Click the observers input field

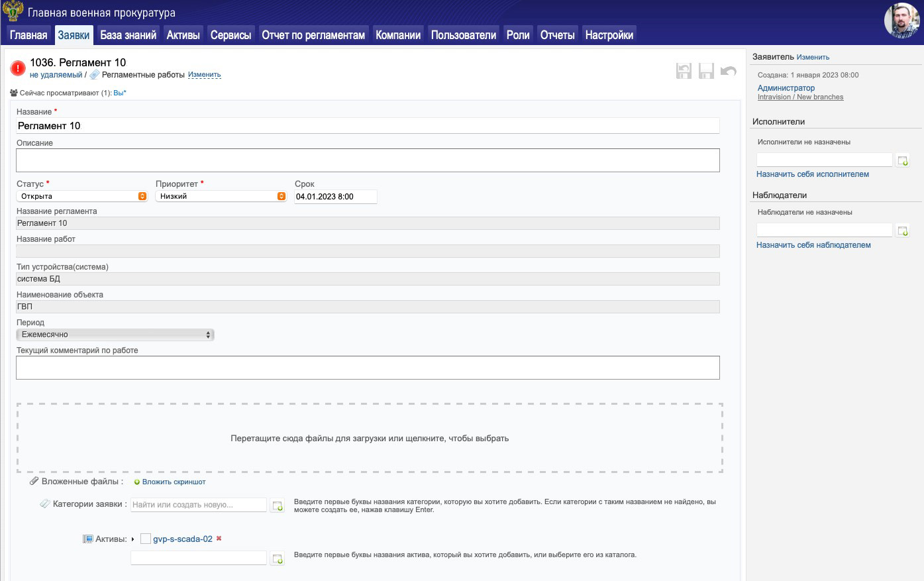click(825, 230)
